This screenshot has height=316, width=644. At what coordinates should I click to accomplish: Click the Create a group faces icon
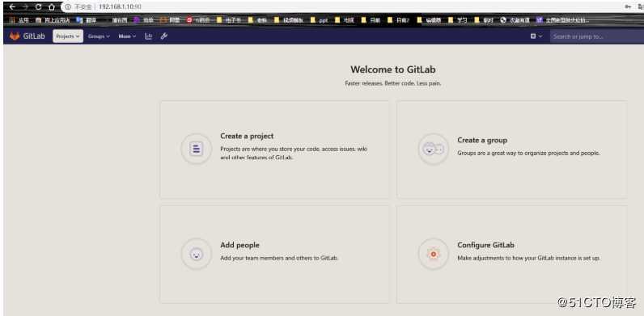(434, 149)
